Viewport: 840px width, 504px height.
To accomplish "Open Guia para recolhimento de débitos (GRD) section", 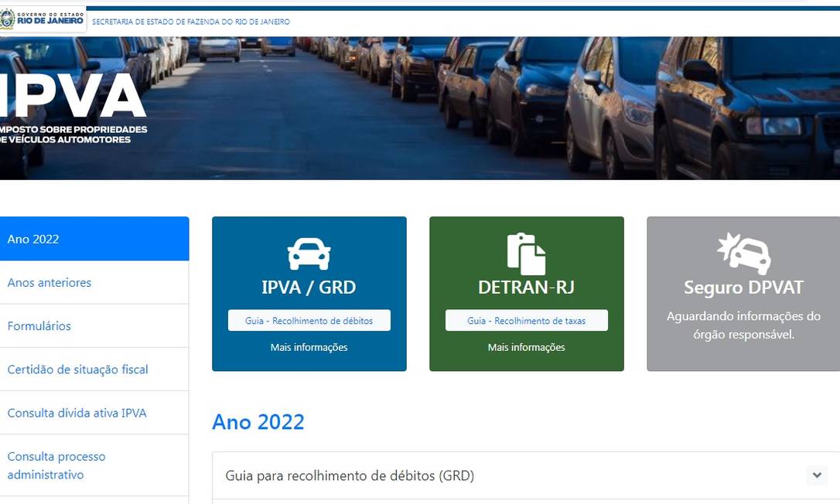I will coord(350,475).
